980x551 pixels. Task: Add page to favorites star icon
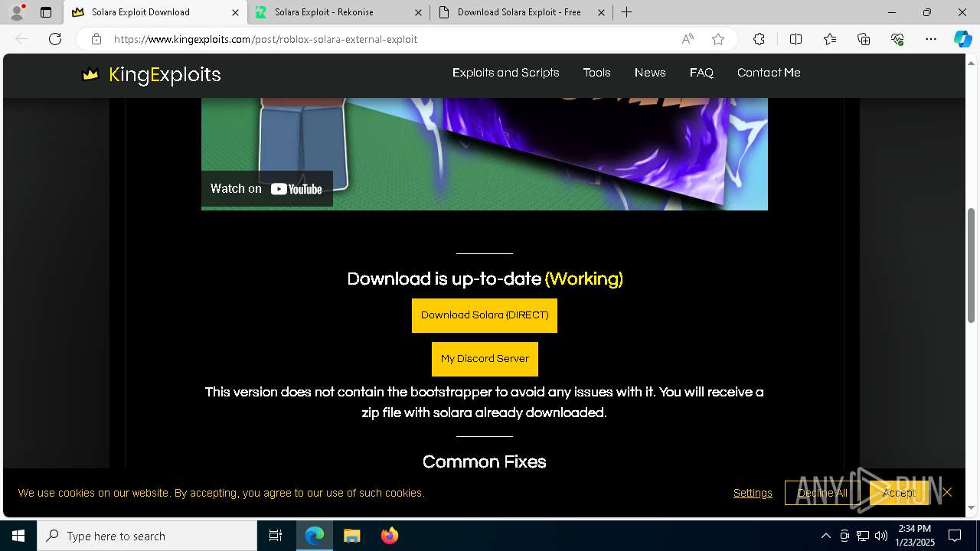pos(718,39)
